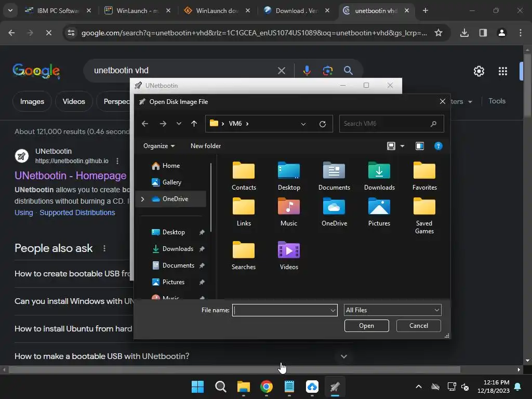532x399 pixels.
Task: Select Gallery in navigation pane
Action: [171, 182]
